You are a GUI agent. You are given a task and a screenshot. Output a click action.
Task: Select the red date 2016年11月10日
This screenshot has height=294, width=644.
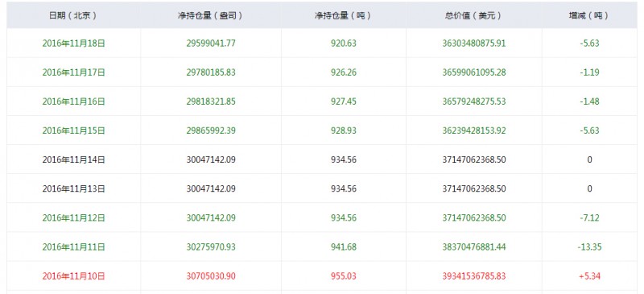pos(73,276)
